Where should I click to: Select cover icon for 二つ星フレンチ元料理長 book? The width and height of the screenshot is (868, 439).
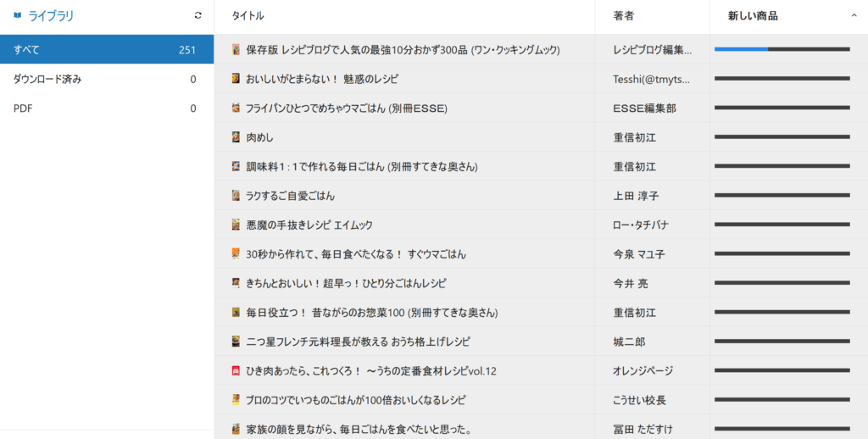tap(236, 342)
